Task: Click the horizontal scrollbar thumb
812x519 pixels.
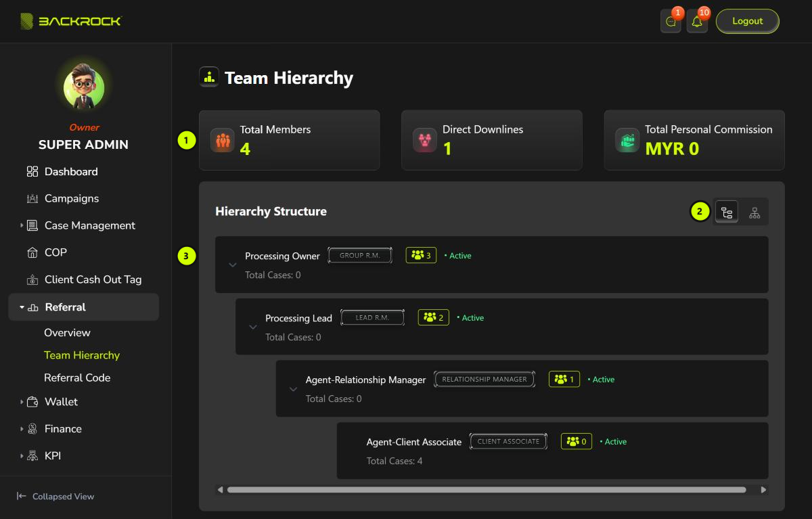Action: point(487,489)
